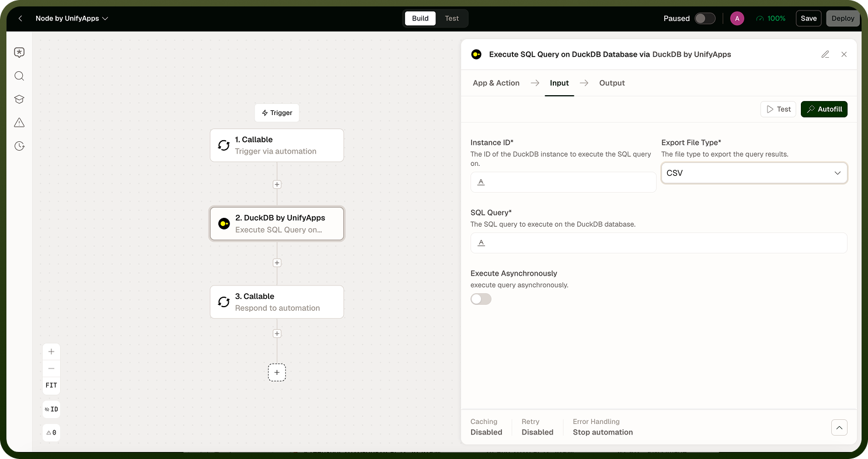Image resolution: width=868 pixels, height=459 pixels.
Task: Open the warning triangle sidebar icon
Action: coord(19,123)
